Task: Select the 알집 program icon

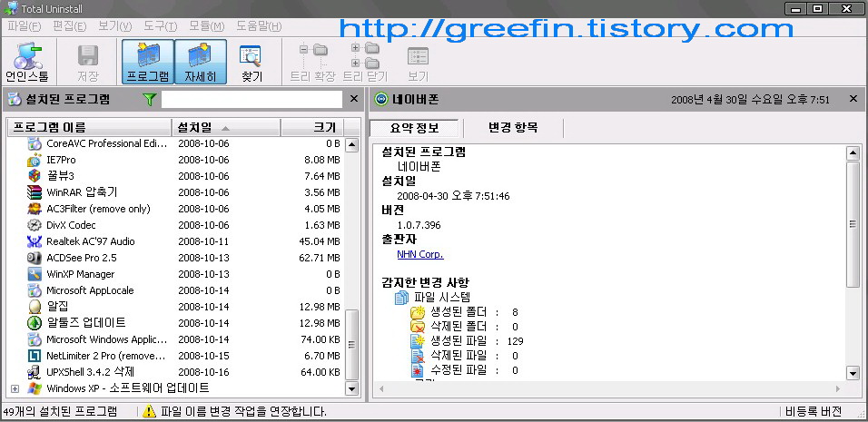Action: [x=35, y=307]
